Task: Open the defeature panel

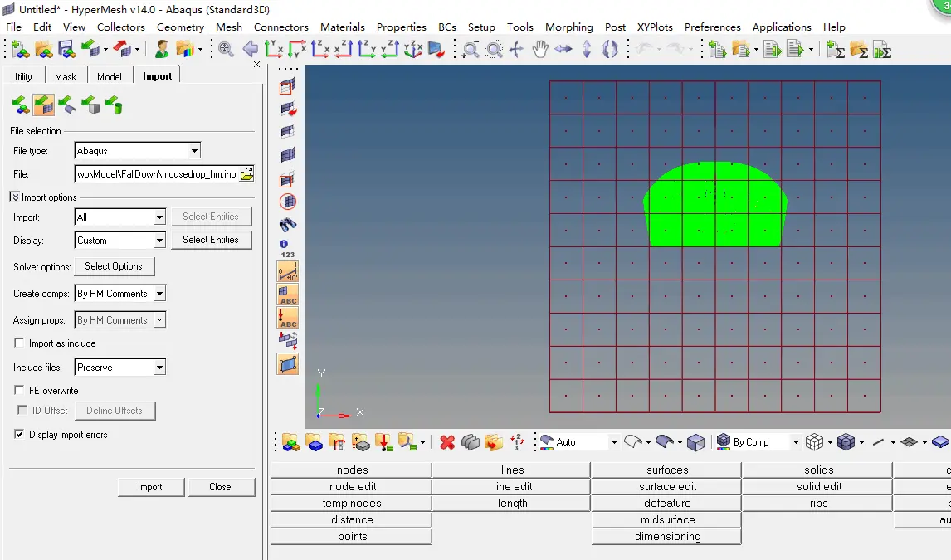Action: 667,503
